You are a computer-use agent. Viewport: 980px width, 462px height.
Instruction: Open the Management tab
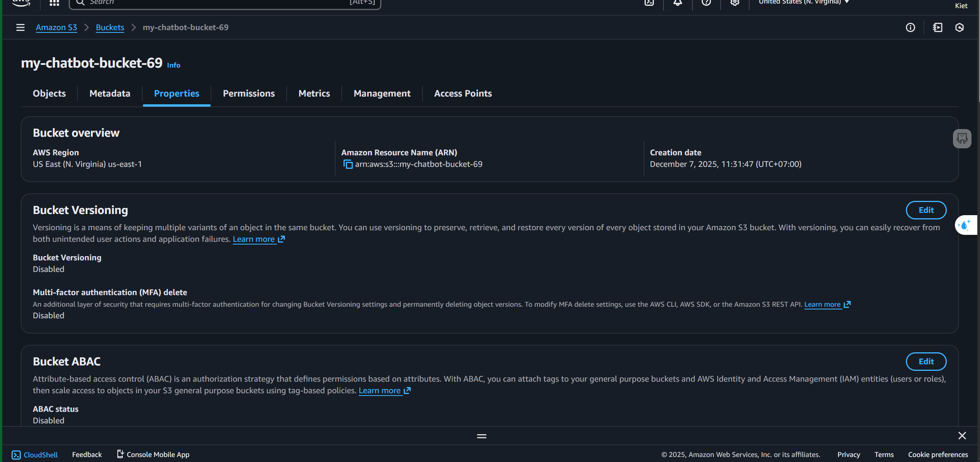[382, 93]
